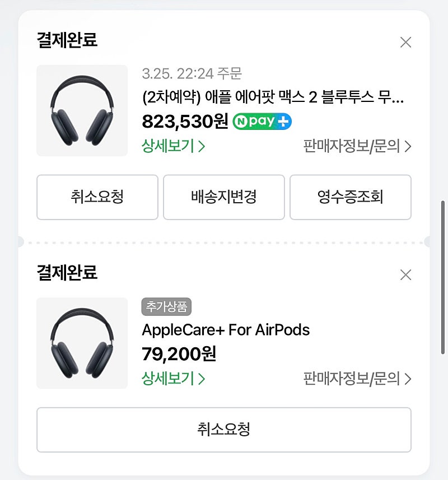Open 상세보기 for the AirPods Max order

(x=174, y=146)
